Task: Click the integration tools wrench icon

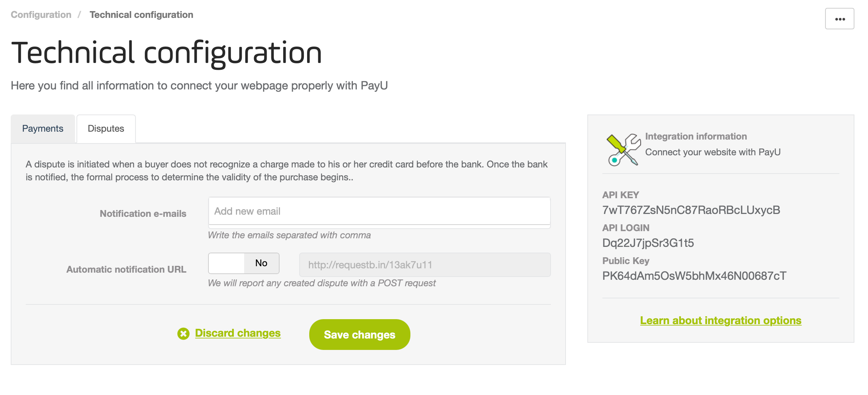Action: (623, 150)
